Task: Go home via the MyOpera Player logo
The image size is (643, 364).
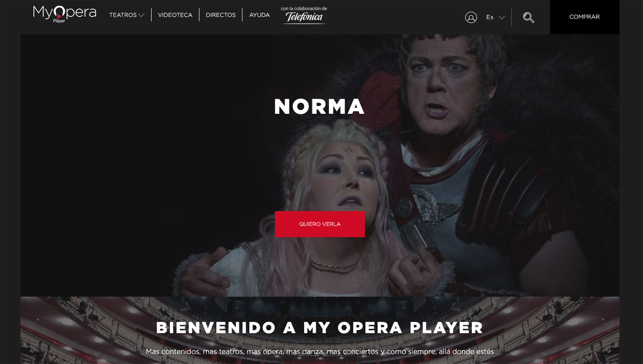Action: 65,14
